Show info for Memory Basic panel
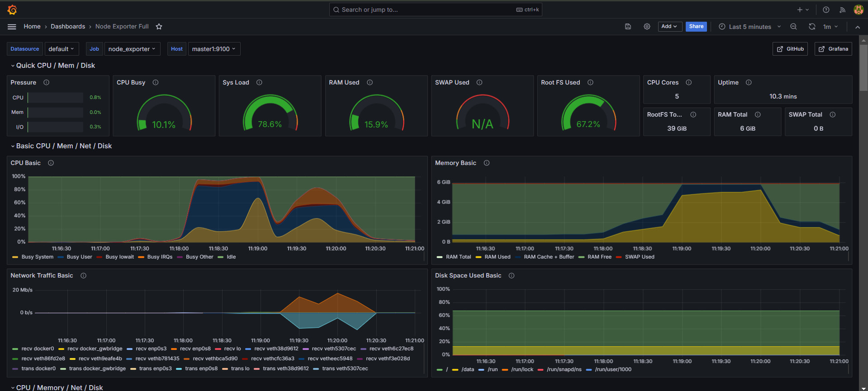868x391 pixels. 487,163
